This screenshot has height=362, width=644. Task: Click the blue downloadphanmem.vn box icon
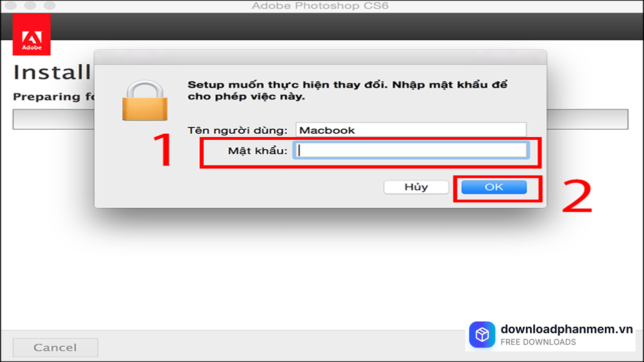tap(482, 334)
